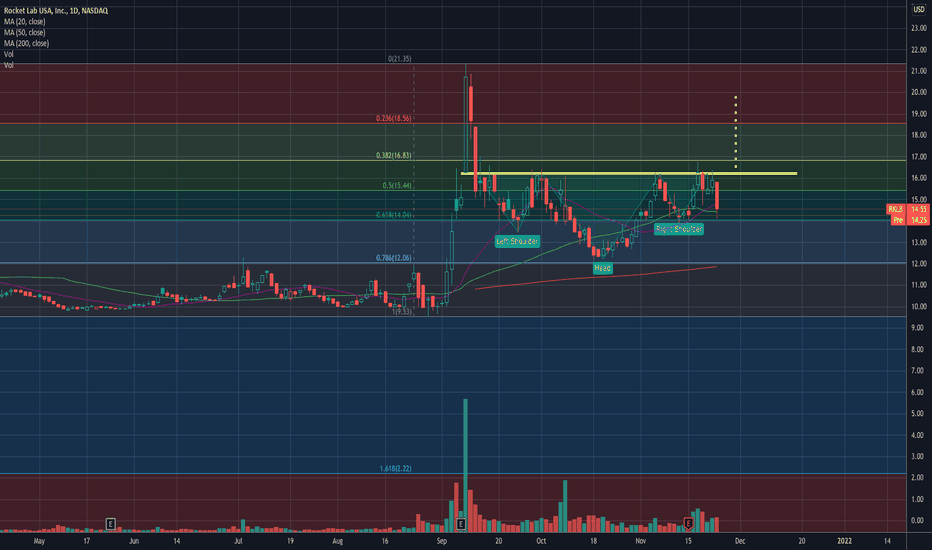
Task: Click the Sep date axis label
Action: click(442, 541)
